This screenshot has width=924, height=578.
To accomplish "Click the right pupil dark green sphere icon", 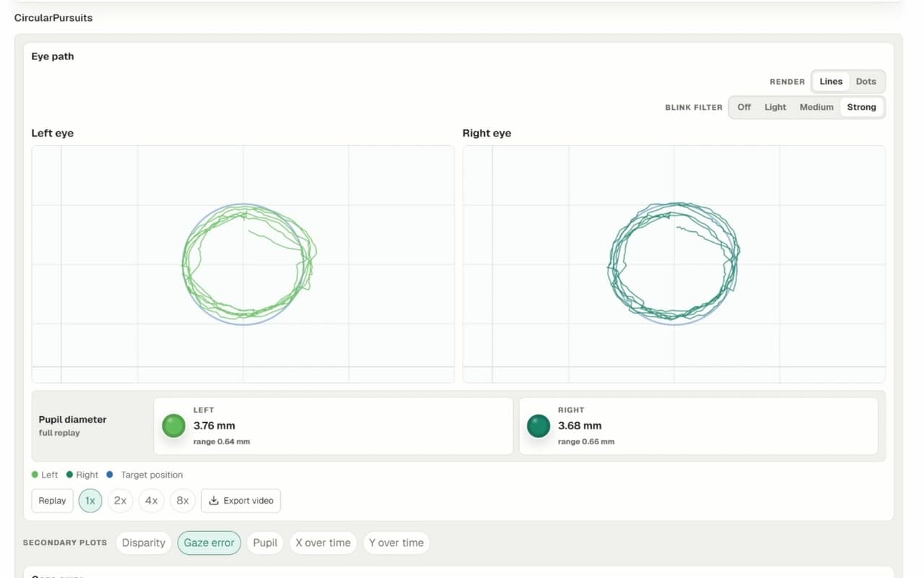I will point(539,426).
